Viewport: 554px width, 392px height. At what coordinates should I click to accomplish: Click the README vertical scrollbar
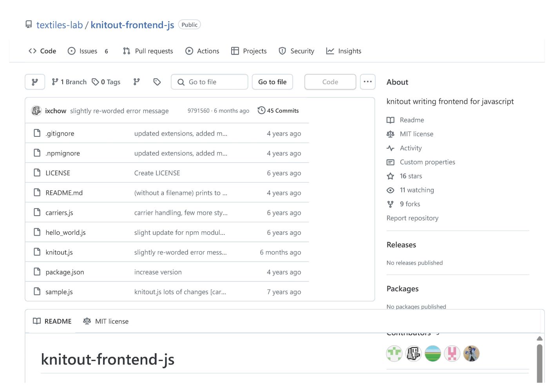click(x=540, y=363)
